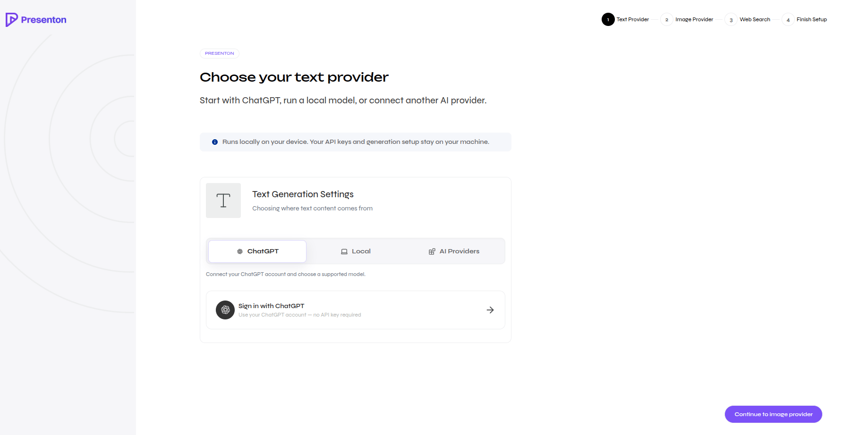Click the laptop icon in the Local tab
Viewport: 868px width, 435px height.
344,251
